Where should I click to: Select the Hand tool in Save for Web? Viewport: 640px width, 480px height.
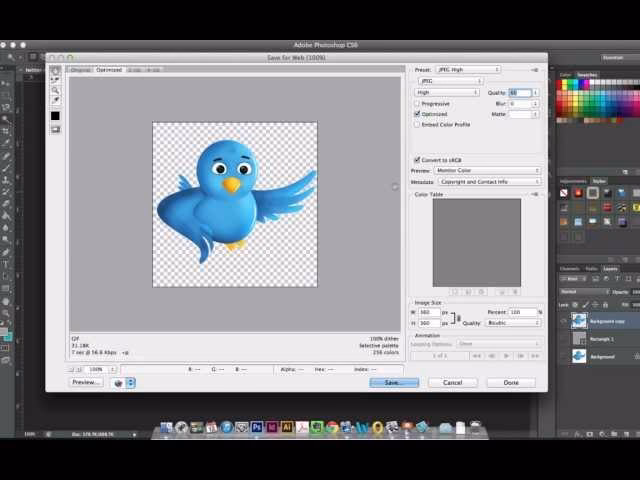pos(55,71)
